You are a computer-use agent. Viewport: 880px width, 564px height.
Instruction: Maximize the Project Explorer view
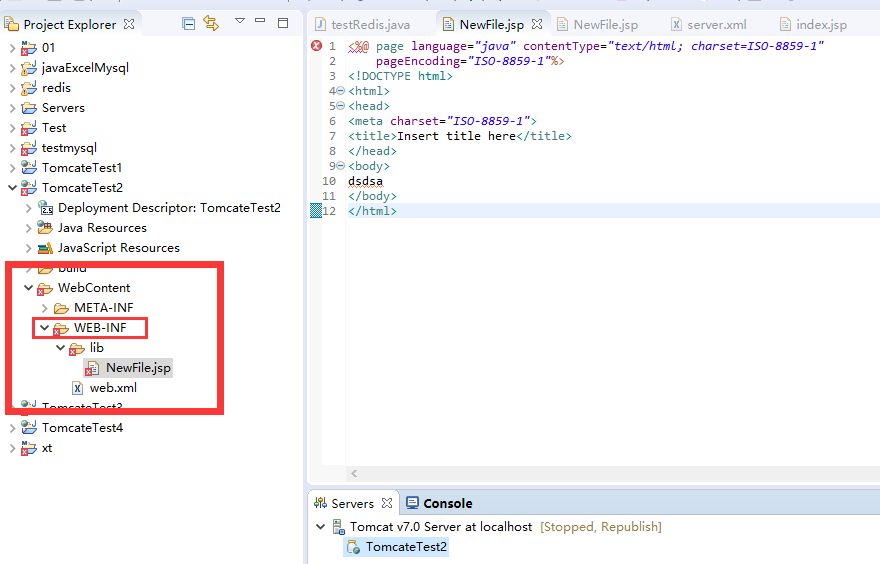point(283,23)
